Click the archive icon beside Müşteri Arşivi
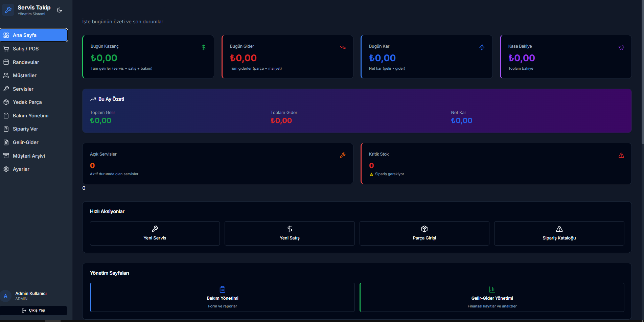644x322 pixels. click(6, 156)
